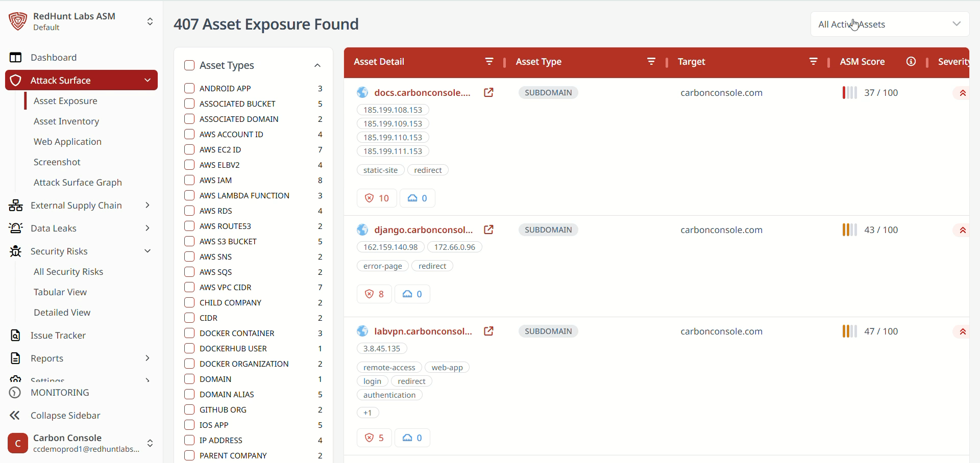Open Attack Surface Graph
Viewport: 980px width, 463px height.
coord(78,183)
